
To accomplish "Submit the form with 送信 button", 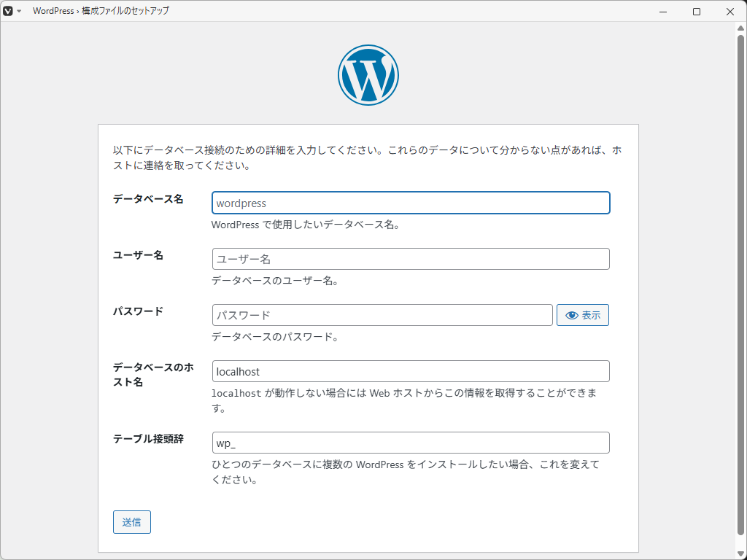I will pyautogui.click(x=132, y=522).
